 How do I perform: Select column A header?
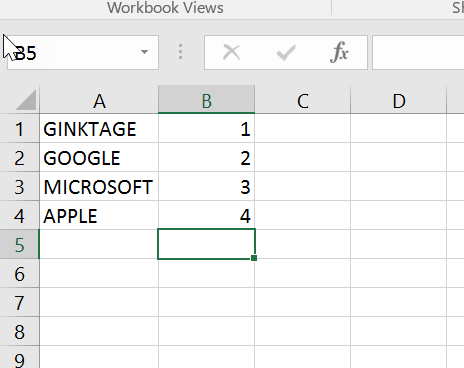point(99,100)
